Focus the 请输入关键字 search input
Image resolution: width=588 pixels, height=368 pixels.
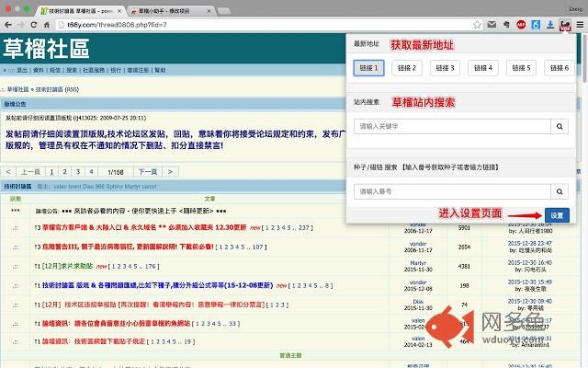(452, 127)
